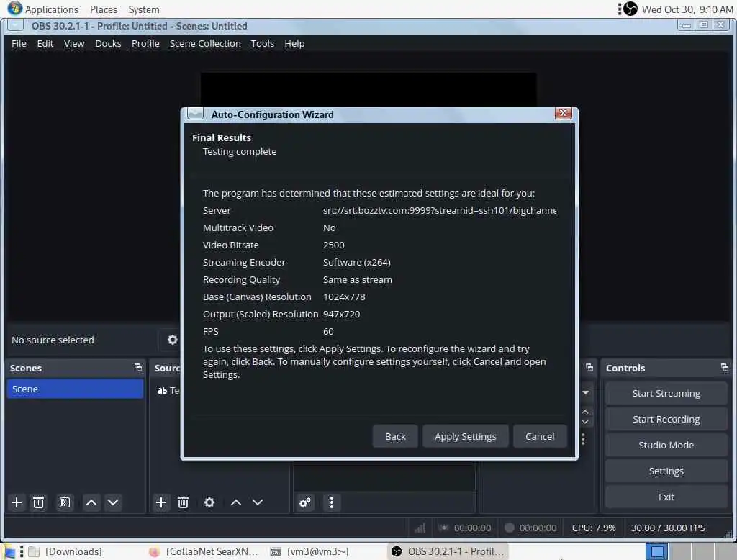Expand the scene transition dropdown arrow
737x560 pixels.
point(586,392)
